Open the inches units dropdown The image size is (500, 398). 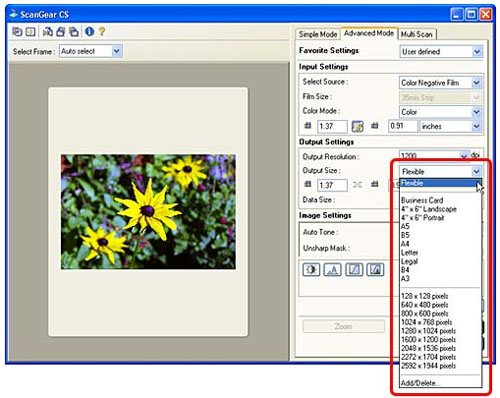(451, 126)
